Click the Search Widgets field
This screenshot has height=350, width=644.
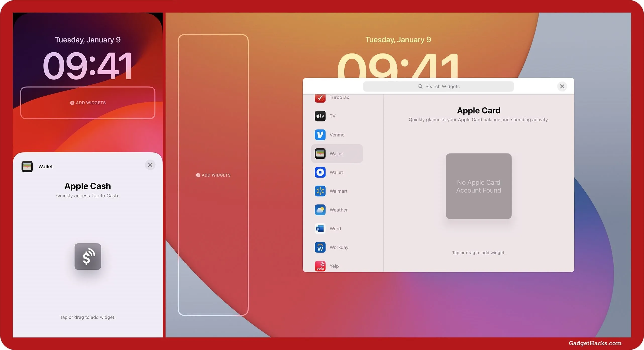click(438, 86)
